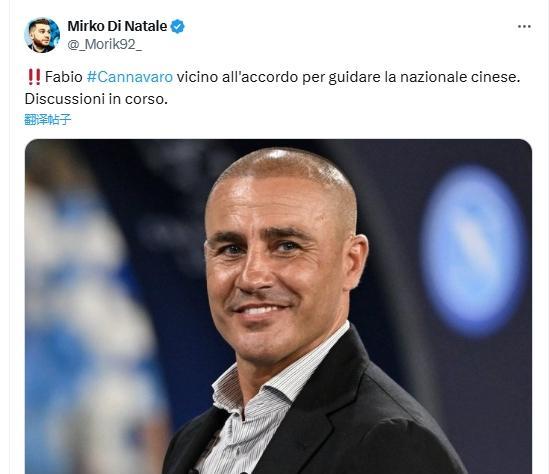
Task: Click the phrase "nazionale cinese" in the post
Action: click(460, 77)
